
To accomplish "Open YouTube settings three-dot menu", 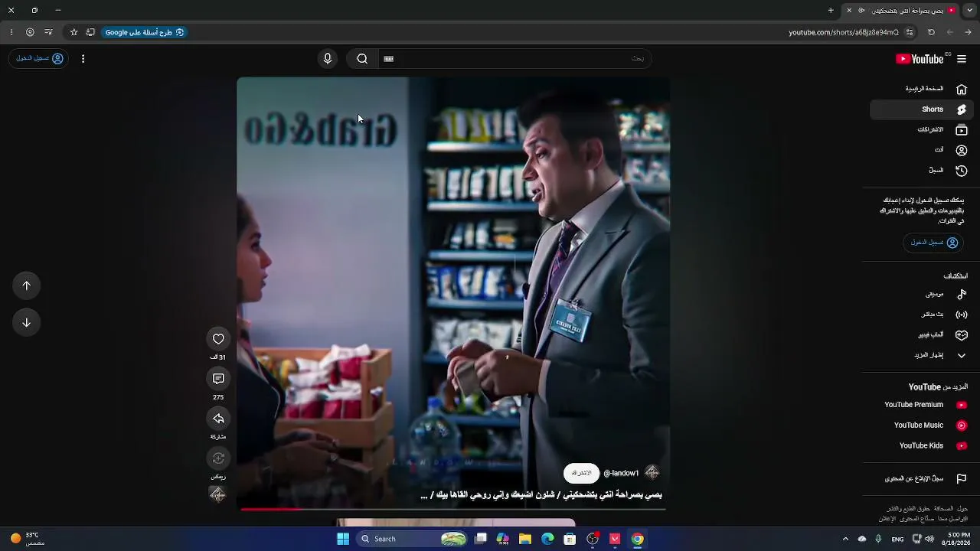I will (83, 59).
